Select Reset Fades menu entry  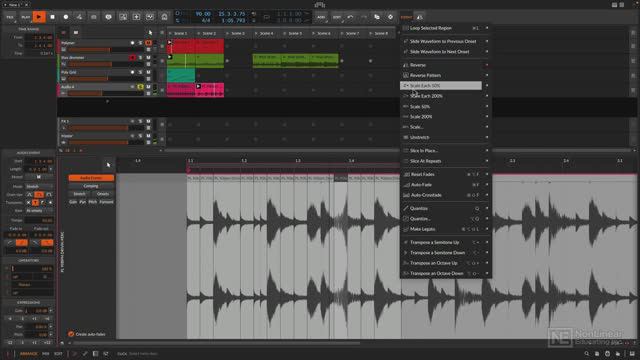point(446,174)
